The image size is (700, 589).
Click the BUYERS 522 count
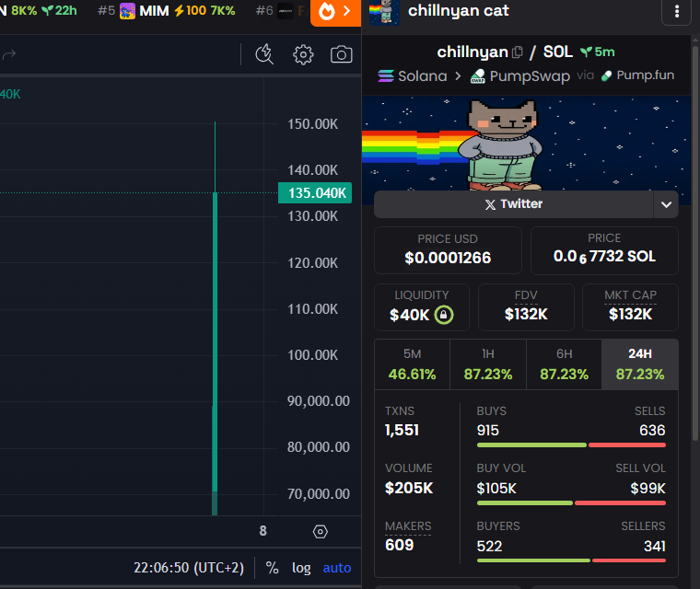click(x=489, y=546)
